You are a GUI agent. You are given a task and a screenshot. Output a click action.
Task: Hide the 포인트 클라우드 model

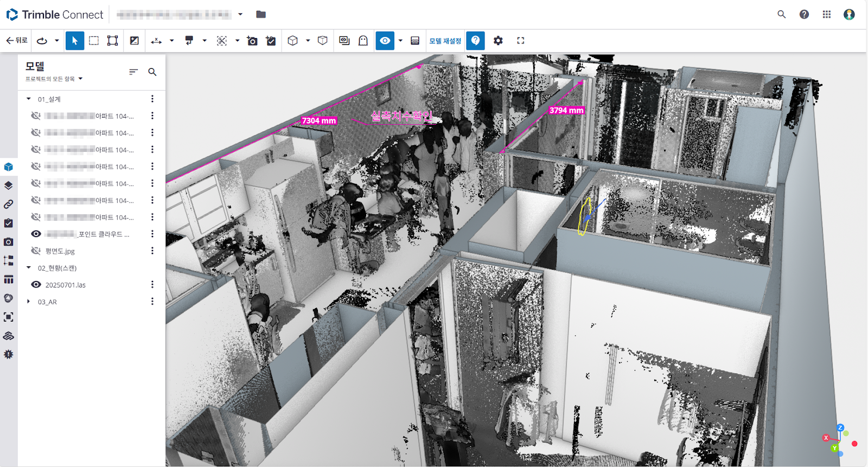(x=36, y=234)
